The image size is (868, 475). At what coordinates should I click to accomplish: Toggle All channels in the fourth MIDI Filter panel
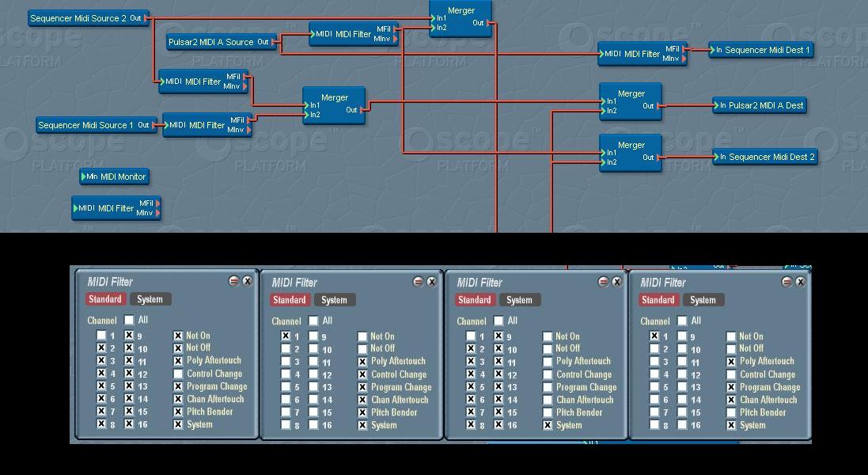click(x=682, y=321)
